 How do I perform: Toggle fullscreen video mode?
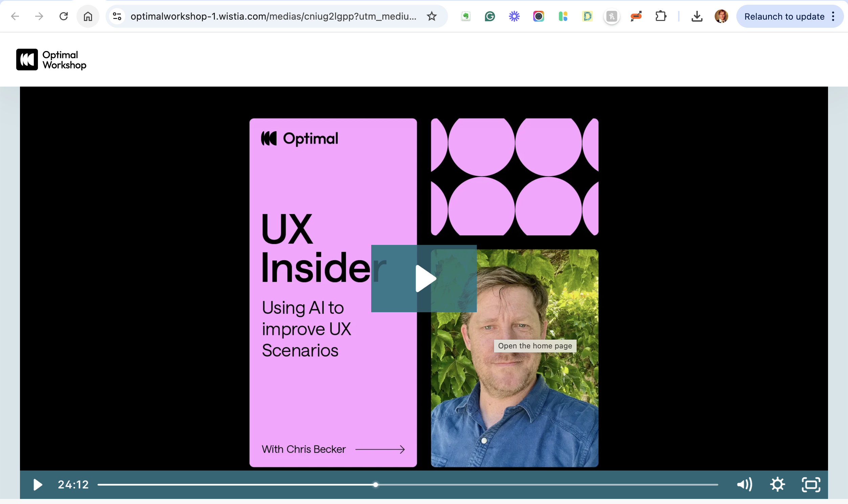tap(811, 485)
